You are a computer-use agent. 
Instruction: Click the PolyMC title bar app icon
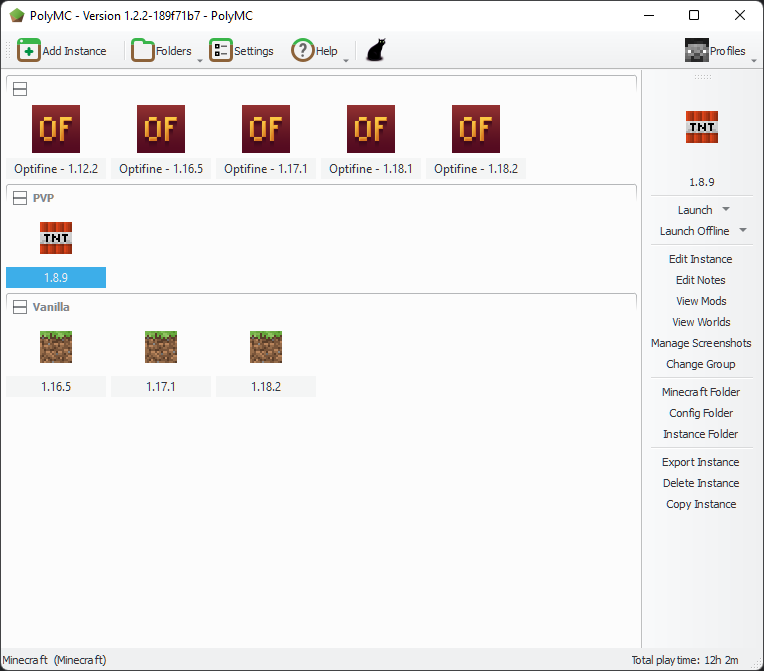coord(17,15)
